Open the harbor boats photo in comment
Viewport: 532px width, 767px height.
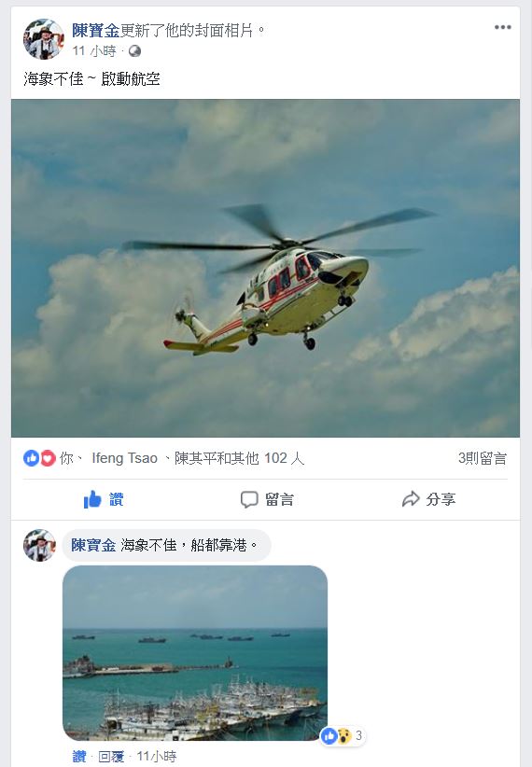[x=195, y=653]
